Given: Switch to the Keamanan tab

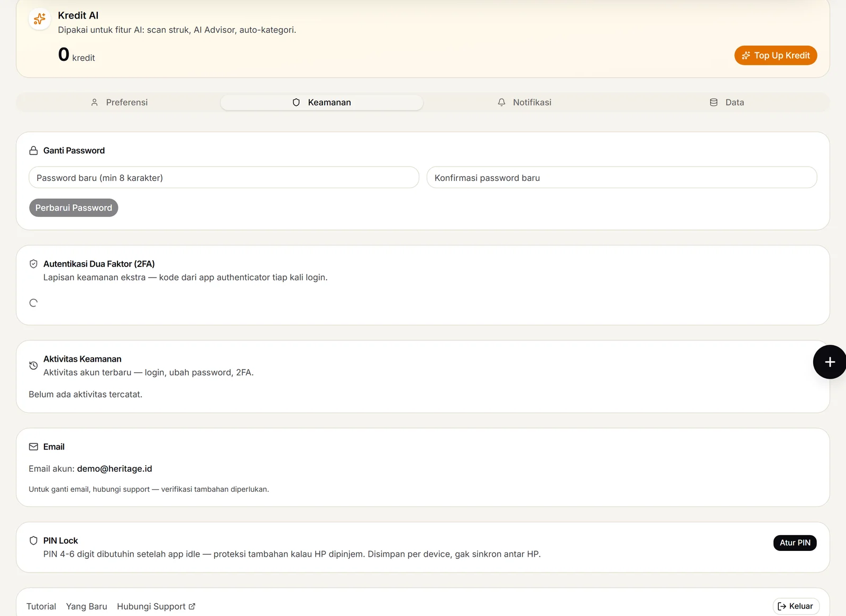Looking at the screenshot, I should (321, 103).
